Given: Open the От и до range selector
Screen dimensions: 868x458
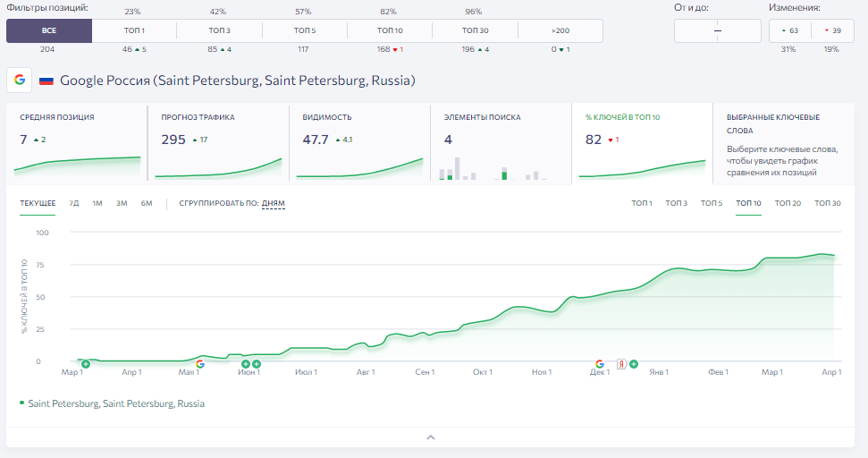Looking at the screenshot, I should click(718, 31).
